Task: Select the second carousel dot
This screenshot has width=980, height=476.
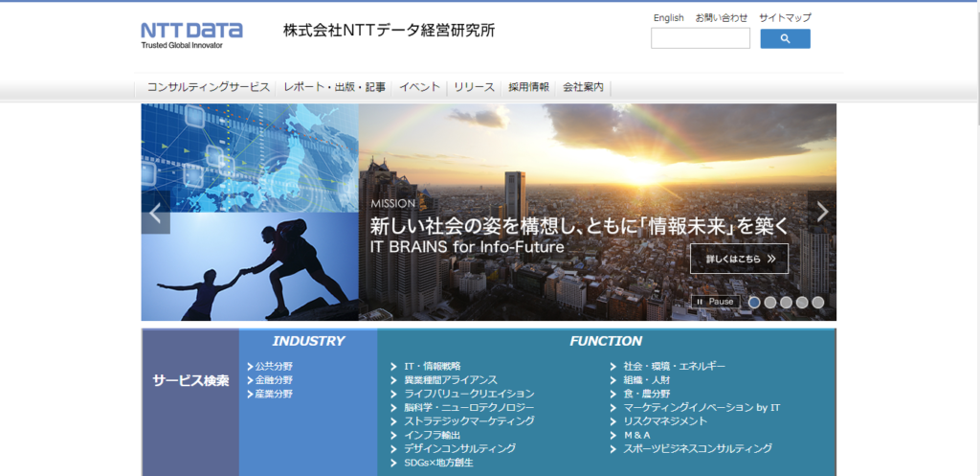Action: pyautogui.click(x=770, y=302)
